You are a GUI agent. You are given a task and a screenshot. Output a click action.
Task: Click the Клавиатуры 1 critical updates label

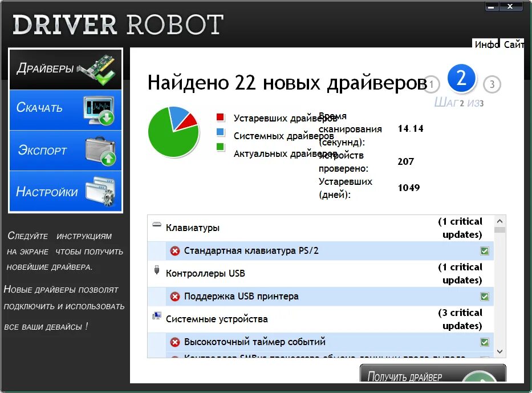(x=460, y=228)
